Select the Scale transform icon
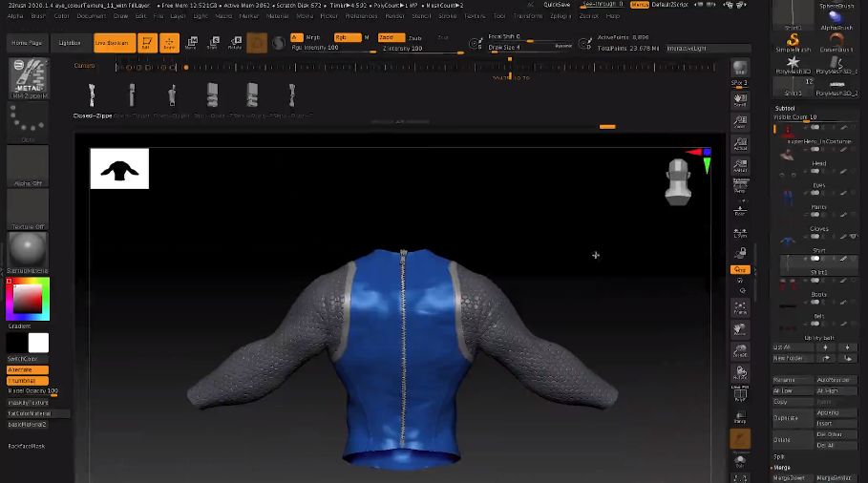The height and width of the screenshot is (483, 868). pos(213,43)
